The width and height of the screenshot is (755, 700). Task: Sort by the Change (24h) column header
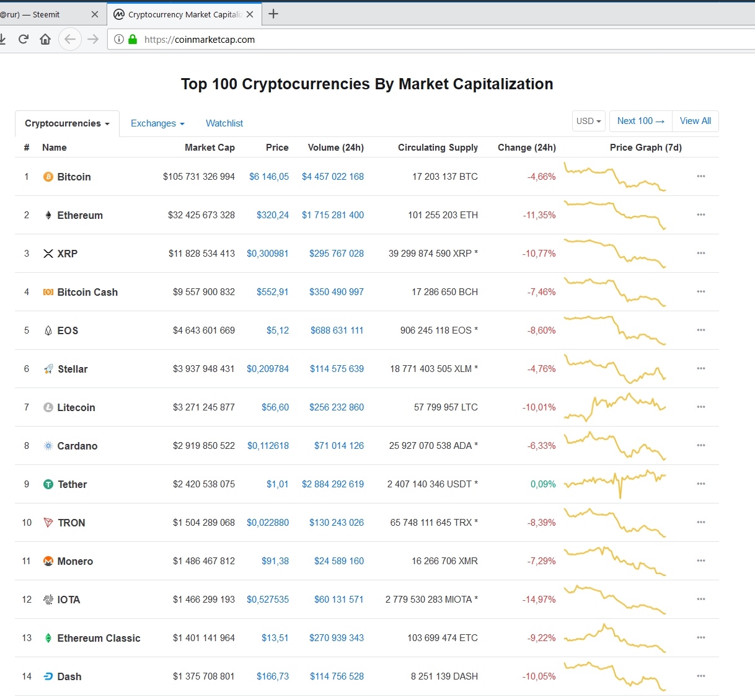(527, 148)
